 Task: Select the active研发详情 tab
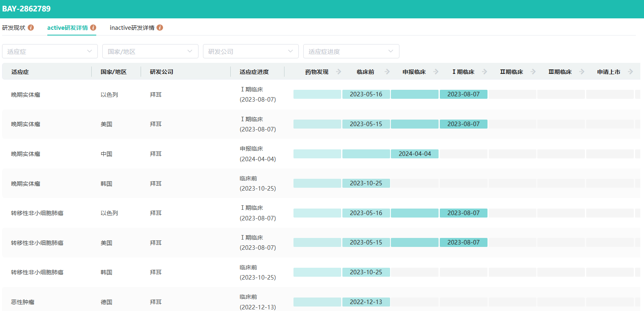[x=68, y=28]
